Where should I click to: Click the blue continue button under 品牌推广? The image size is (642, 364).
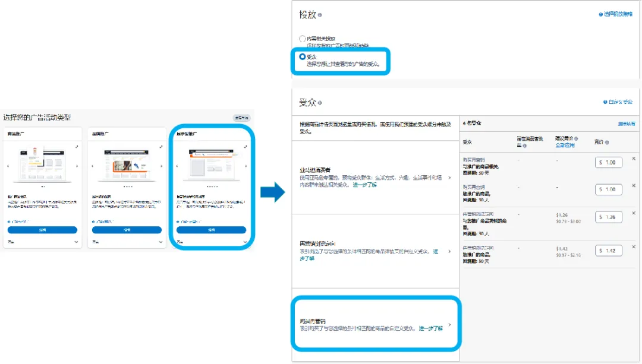(x=127, y=230)
